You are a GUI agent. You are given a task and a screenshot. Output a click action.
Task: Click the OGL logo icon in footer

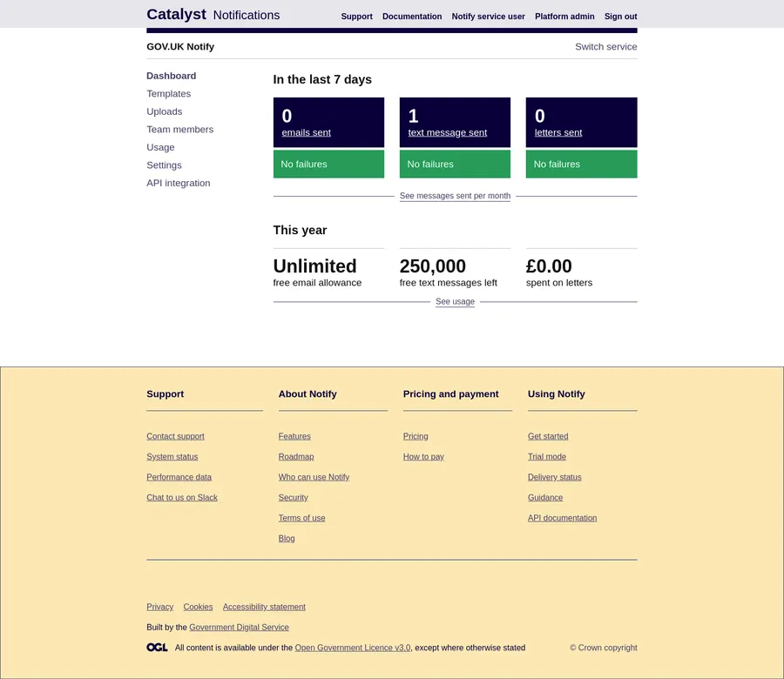[157, 648]
